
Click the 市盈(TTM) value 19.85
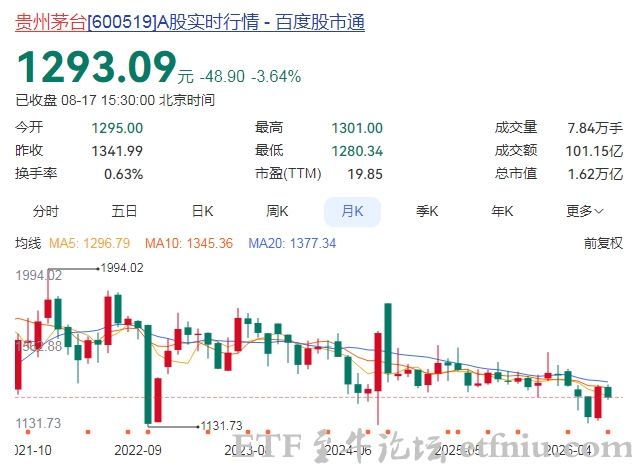[x=365, y=174]
